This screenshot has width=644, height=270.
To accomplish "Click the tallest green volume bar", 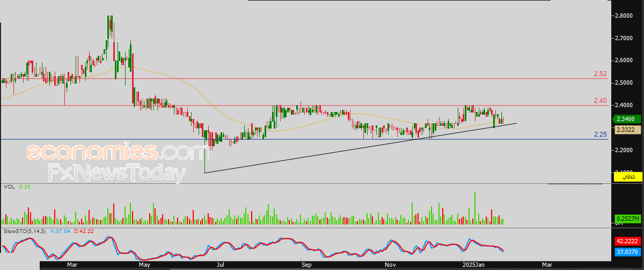I will point(475,208).
